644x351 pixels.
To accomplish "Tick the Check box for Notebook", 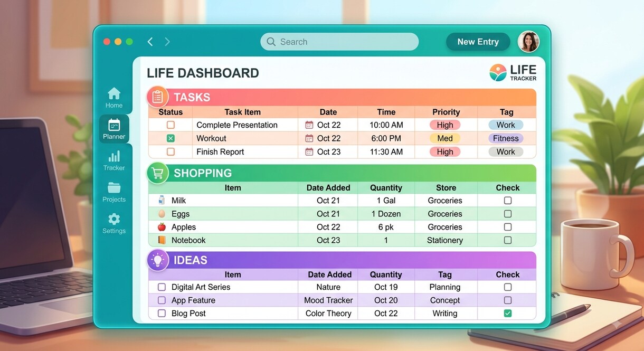I will (x=508, y=240).
